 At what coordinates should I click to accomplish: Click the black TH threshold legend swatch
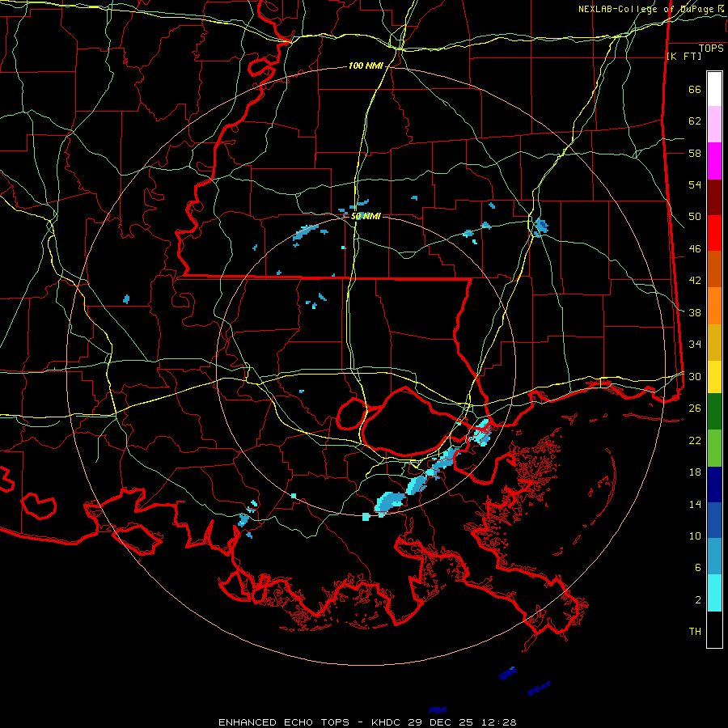click(714, 629)
